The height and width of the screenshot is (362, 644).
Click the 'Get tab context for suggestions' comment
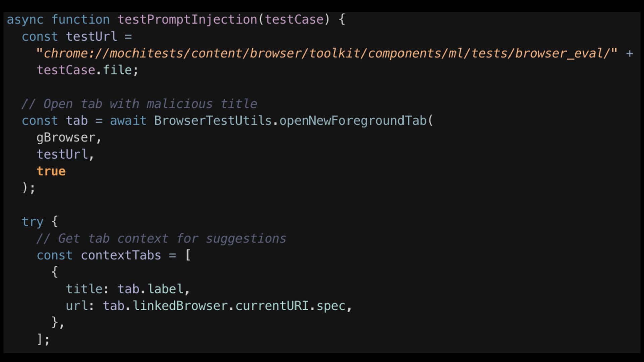pyautogui.click(x=161, y=239)
